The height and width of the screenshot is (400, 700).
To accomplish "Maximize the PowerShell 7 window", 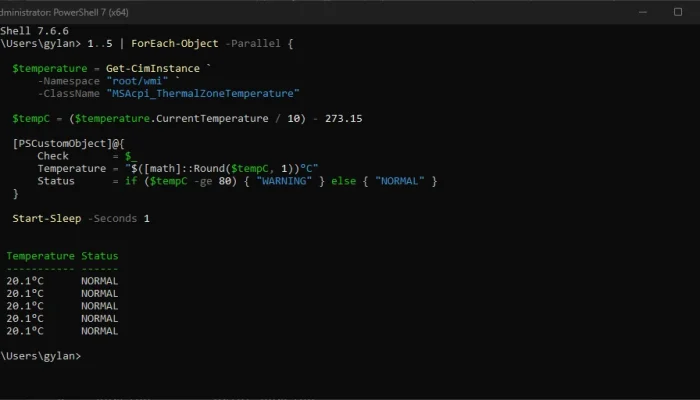I will [678, 12].
